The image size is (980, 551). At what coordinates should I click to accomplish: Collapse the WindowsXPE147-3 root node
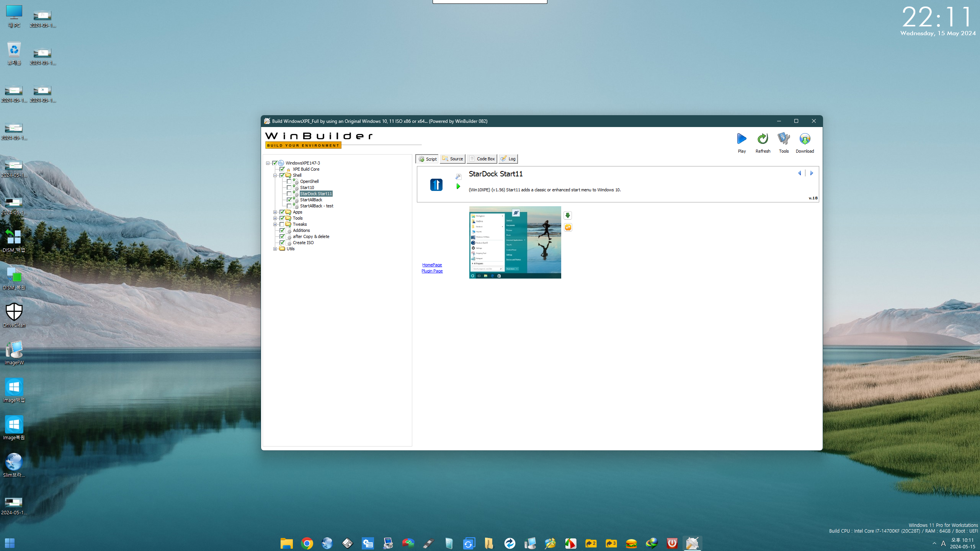[x=268, y=163]
